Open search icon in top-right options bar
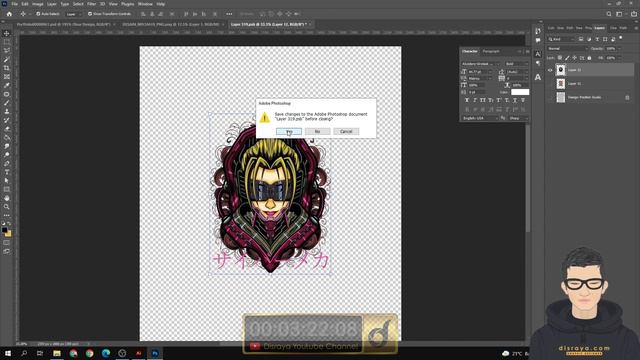This screenshot has width=640, height=360. pos(609,14)
